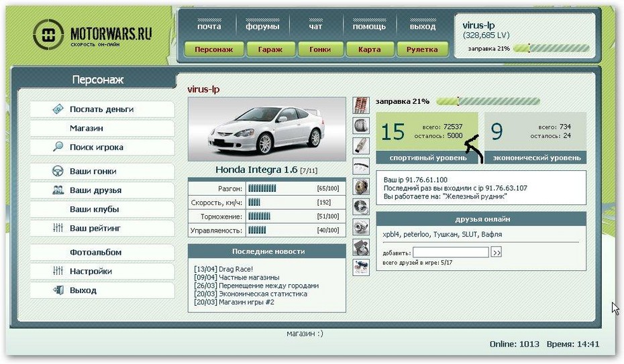Click the Послать деньги sidebar button
Screen dimensions: 624x364
102,109
